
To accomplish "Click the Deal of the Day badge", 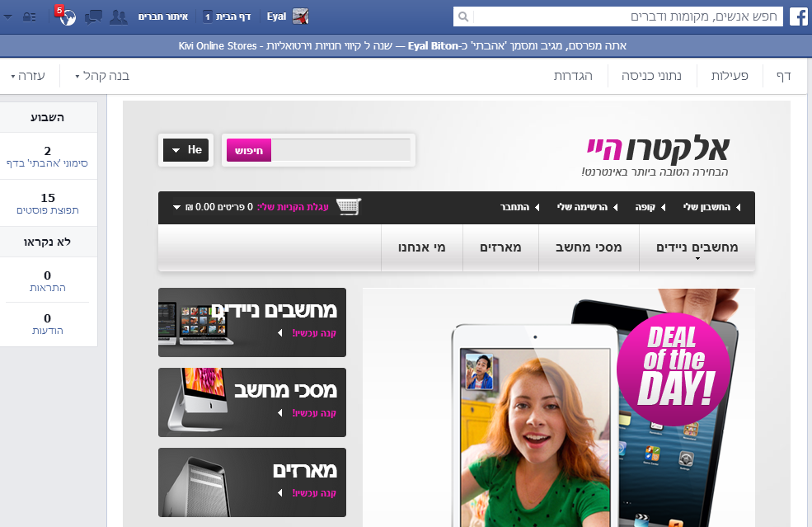I will click(x=674, y=369).
